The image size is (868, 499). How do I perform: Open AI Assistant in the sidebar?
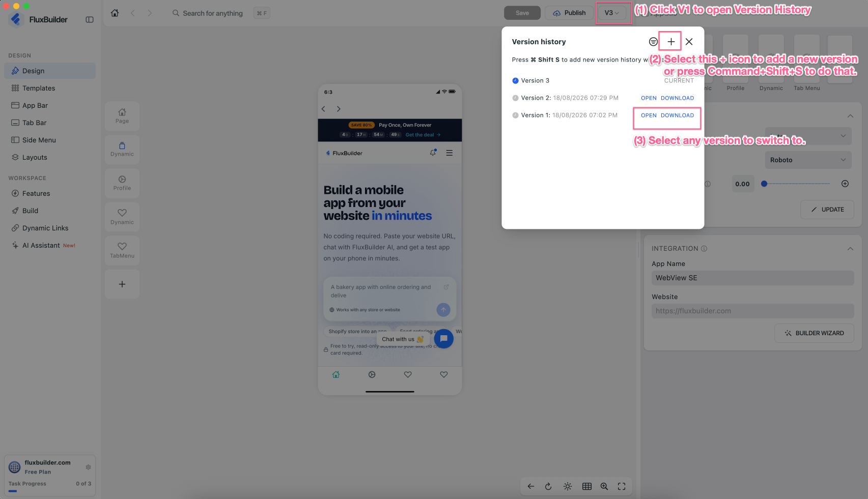pyautogui.click(x=50, y=245)
